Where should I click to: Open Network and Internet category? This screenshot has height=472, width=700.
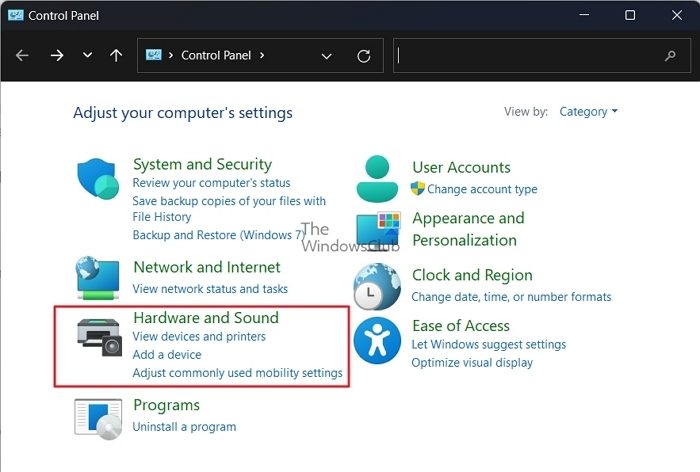tap(207, 267)
